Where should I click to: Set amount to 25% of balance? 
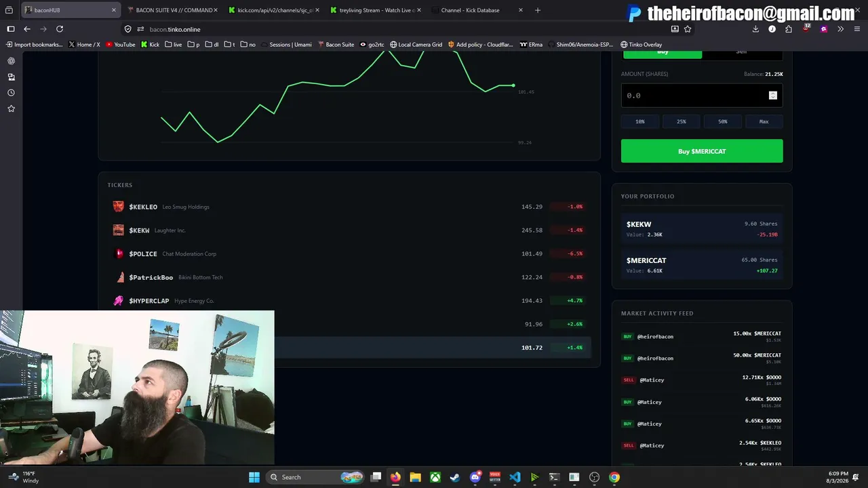682,121
